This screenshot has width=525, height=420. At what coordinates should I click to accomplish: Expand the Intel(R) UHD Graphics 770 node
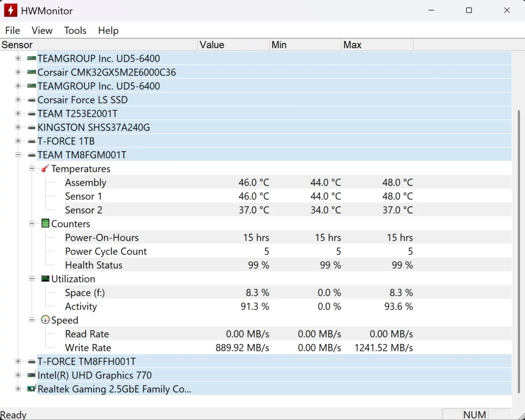coord(18,375)
